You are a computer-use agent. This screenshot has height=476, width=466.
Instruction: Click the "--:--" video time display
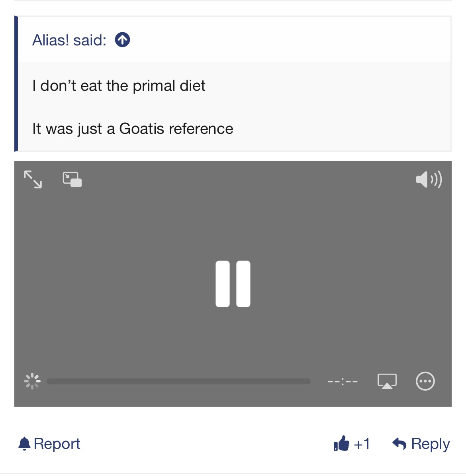[343, 382]
